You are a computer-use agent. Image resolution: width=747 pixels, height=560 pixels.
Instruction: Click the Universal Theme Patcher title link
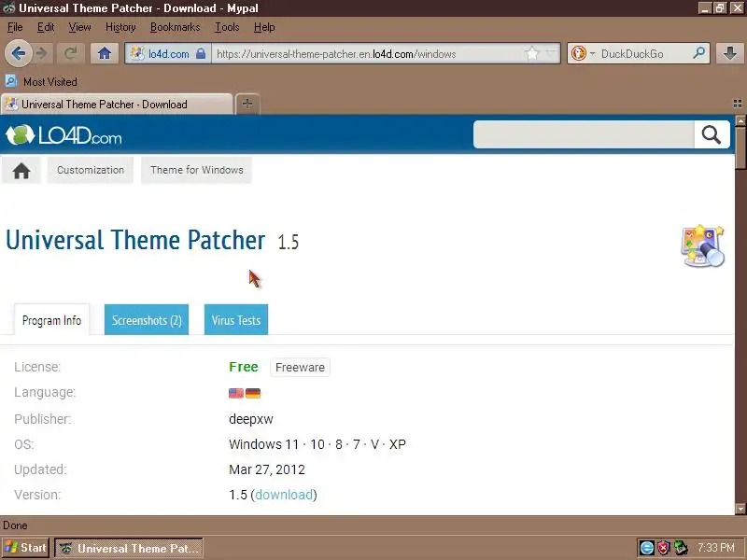click(135, 240)
